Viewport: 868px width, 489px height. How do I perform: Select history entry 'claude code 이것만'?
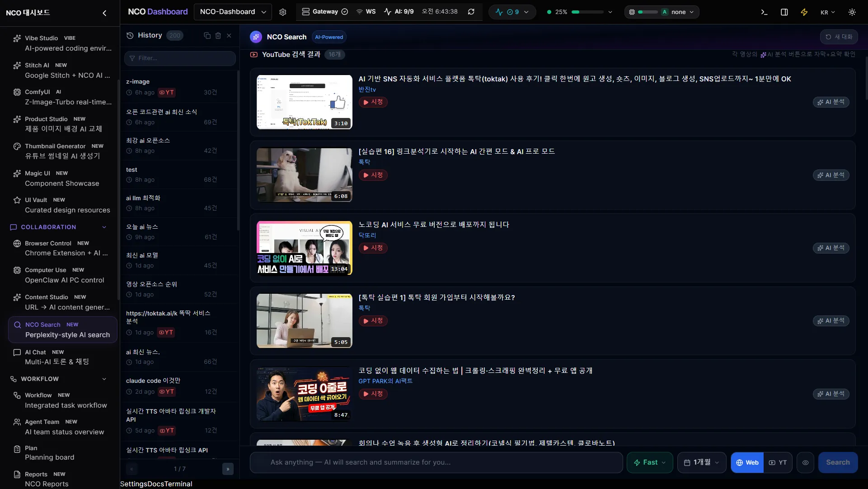(x=179, y=386)
